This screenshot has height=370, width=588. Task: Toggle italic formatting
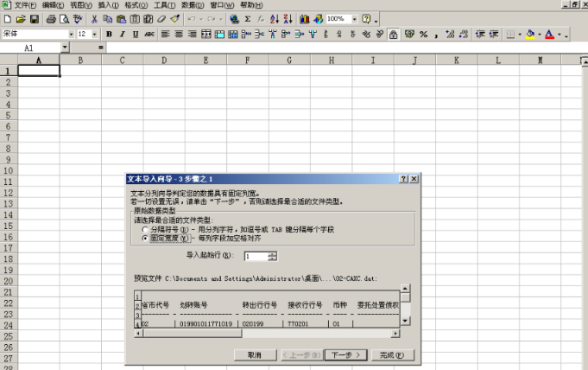click(x=123, y=35)
